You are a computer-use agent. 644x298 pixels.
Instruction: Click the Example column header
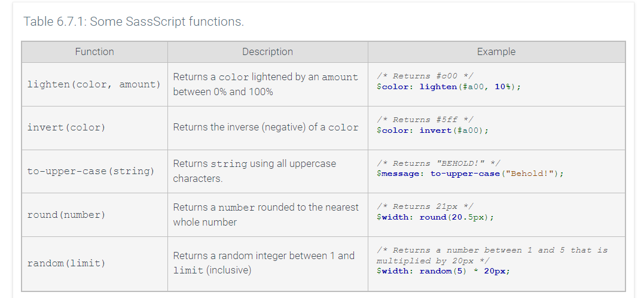[x=496, y=52]
